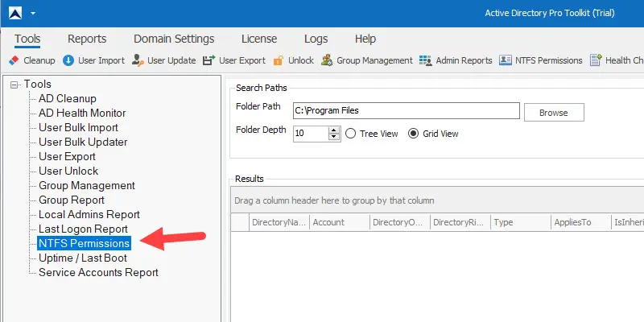Click the application logo icon in title bar
Viewport: 644px width, 322px height.
pyautogui.click(x=14, y=13)
